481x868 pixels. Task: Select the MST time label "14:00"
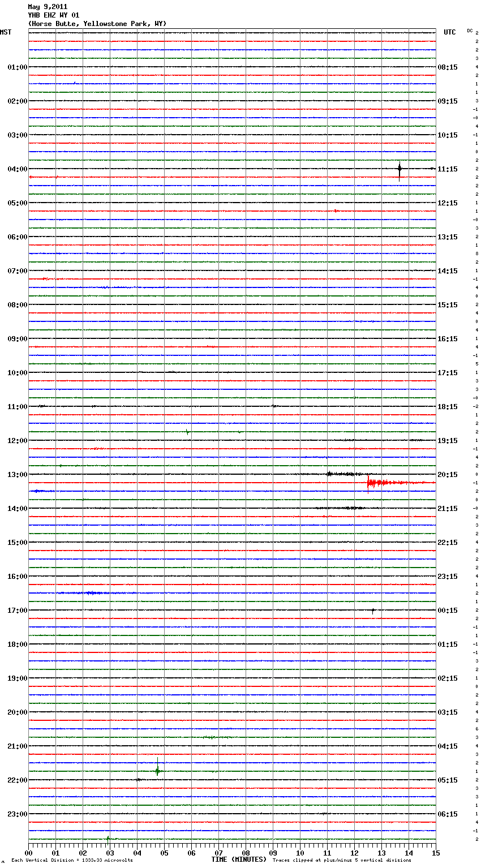point(17,509)
